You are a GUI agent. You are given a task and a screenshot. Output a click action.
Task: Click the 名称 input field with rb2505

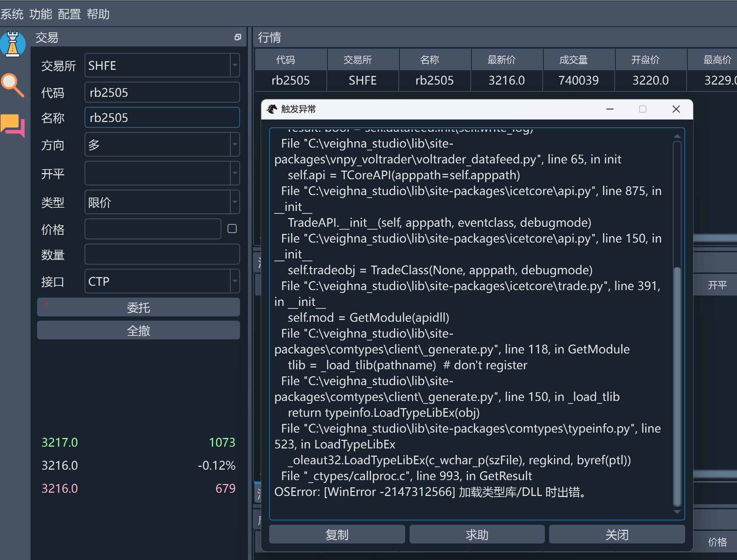[162, 117]
